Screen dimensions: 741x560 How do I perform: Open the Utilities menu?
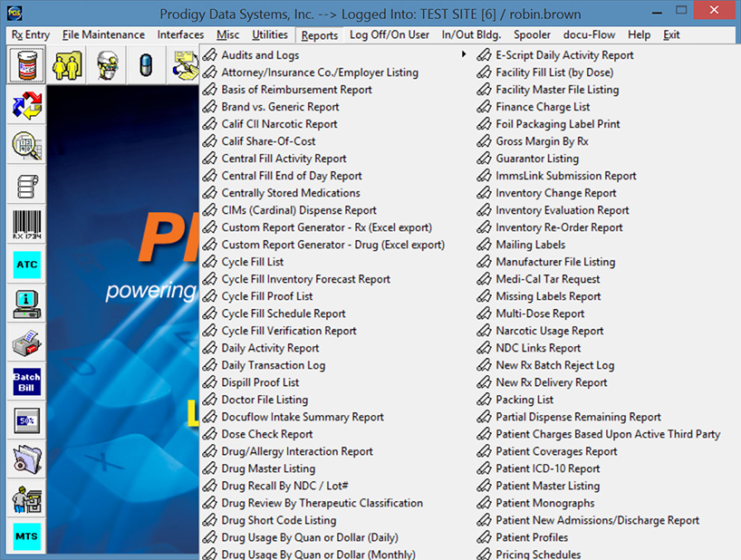click(269, 35)
